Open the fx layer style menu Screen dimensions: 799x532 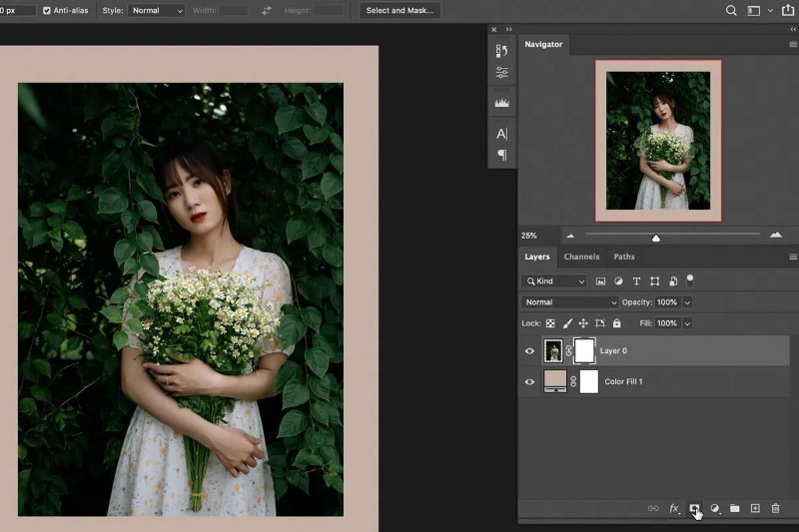674,509
